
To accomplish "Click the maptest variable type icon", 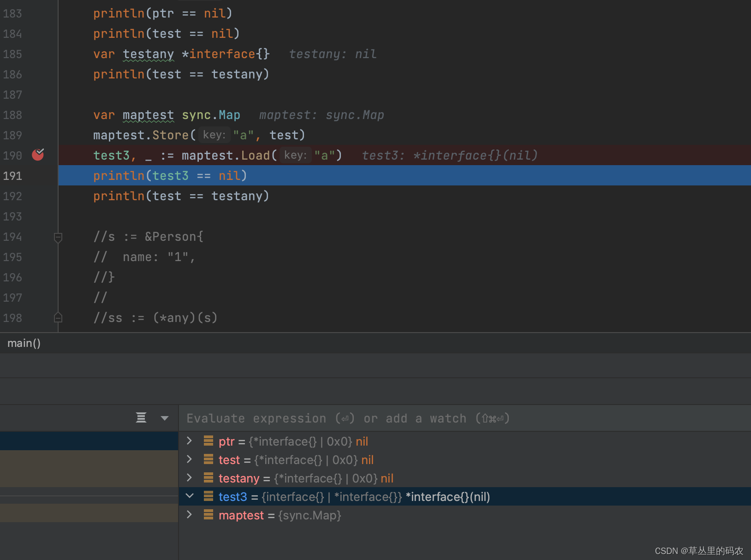I will pos(209,515).
